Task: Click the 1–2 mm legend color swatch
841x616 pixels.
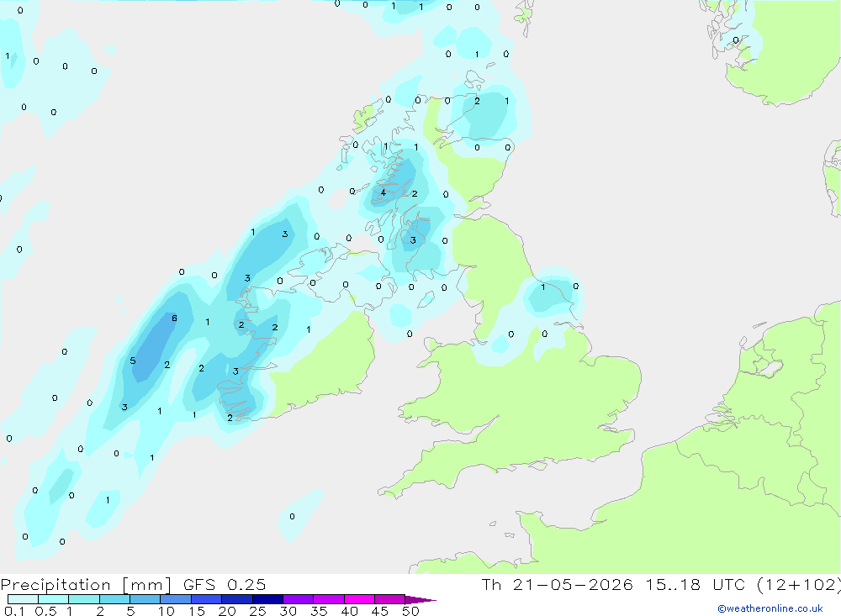Action: coord(83,599)
